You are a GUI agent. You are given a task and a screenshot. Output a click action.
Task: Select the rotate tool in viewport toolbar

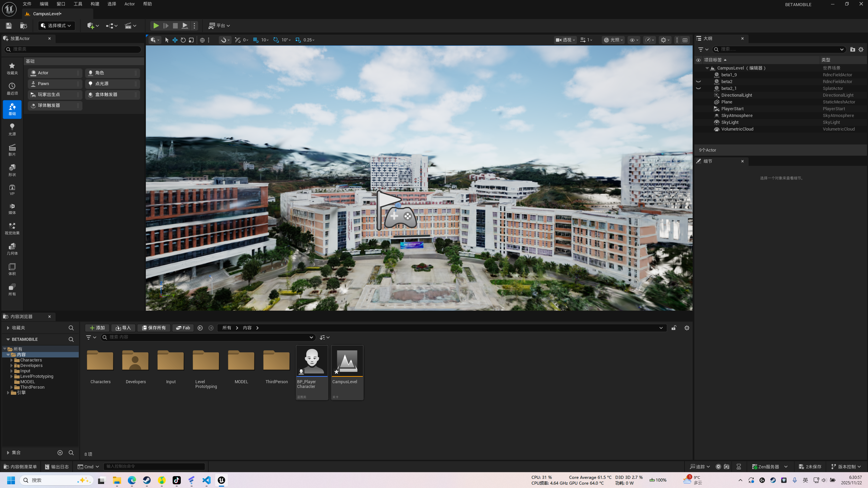(x=183, y=40)
